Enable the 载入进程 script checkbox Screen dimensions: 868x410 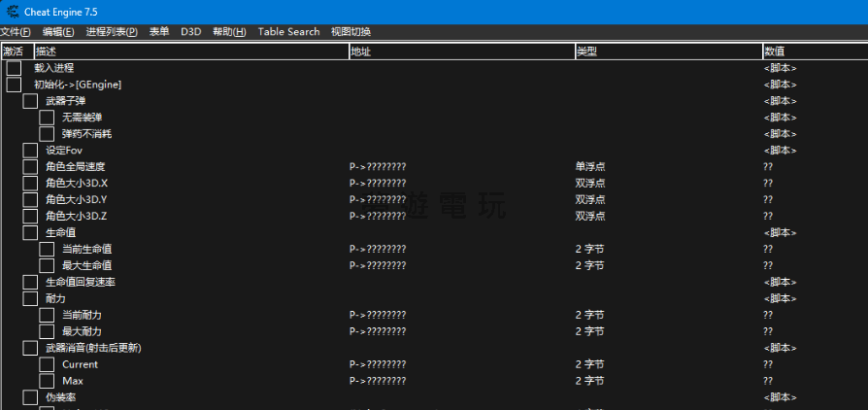click(x=14, y=68)
